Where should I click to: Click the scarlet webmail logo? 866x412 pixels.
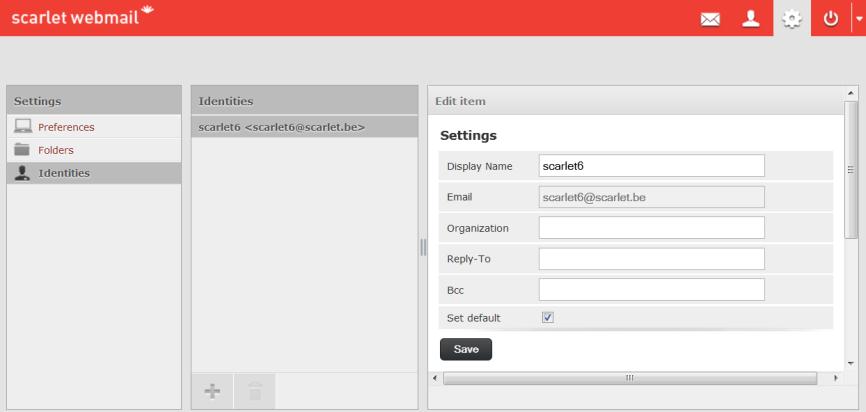(x=82, y=15)
